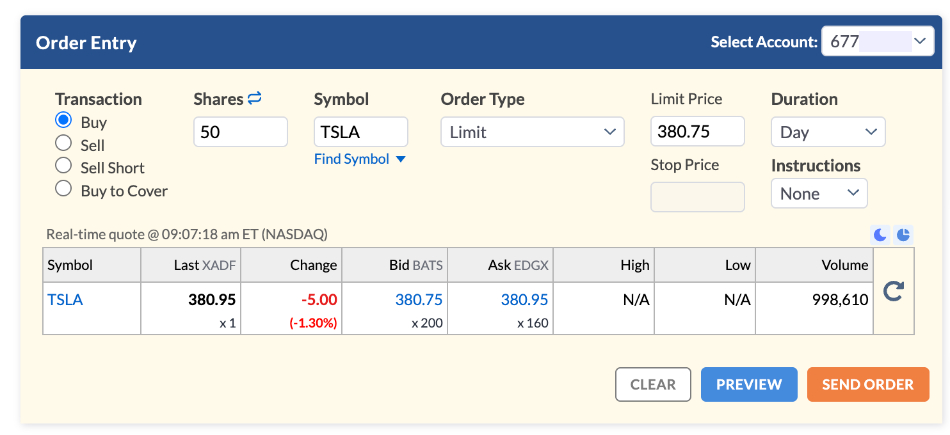Click the pie chart icon

pos(903,235)
